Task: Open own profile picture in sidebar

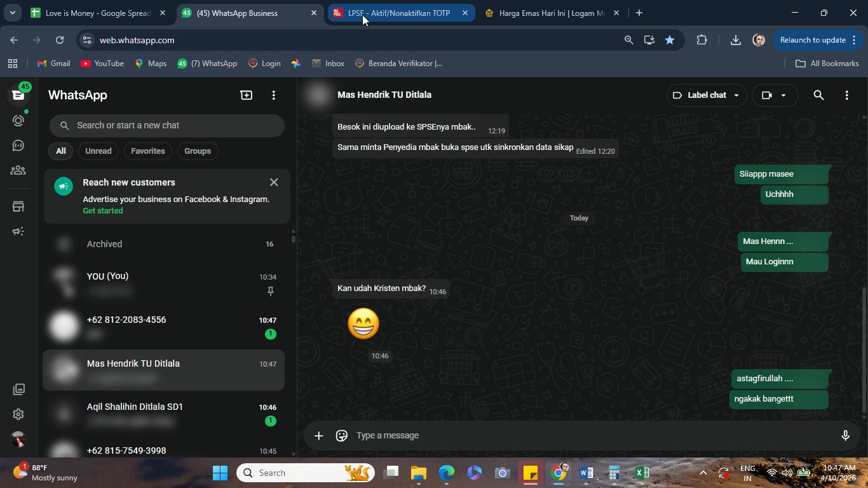Action: coord(18,439)
